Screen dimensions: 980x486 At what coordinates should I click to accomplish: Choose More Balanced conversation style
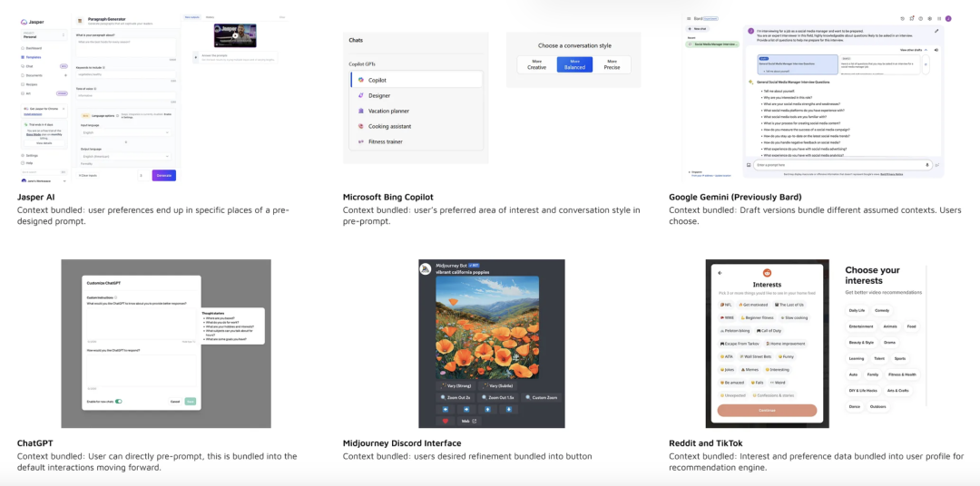point(574,64)
